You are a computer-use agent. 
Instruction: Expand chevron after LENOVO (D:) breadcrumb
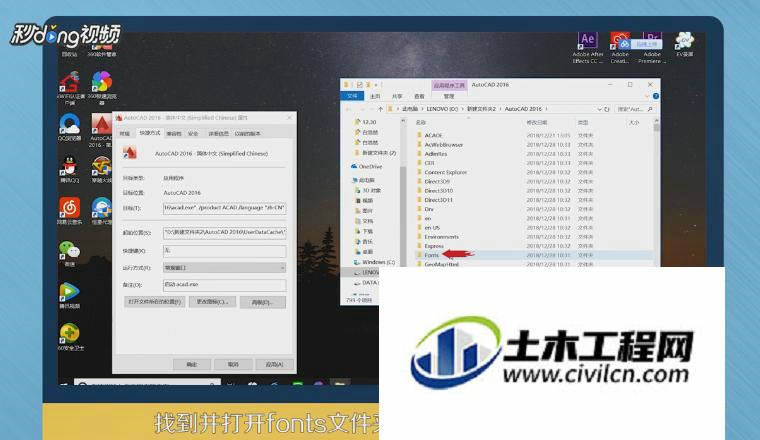click(462, 109)
